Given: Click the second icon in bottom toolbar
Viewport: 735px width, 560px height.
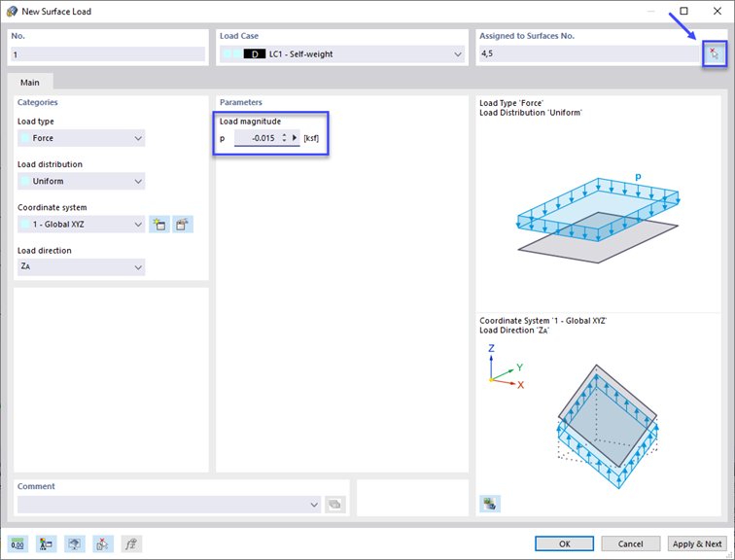Looking at the screenshot, I should tap(46, 544).
